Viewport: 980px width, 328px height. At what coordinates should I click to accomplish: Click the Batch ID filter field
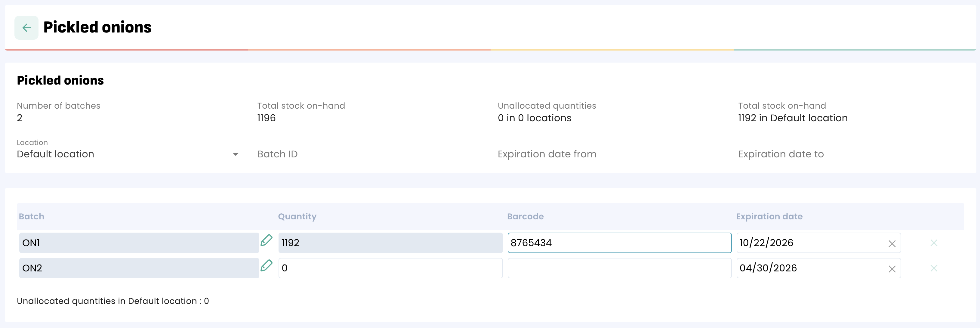point(370,154)
